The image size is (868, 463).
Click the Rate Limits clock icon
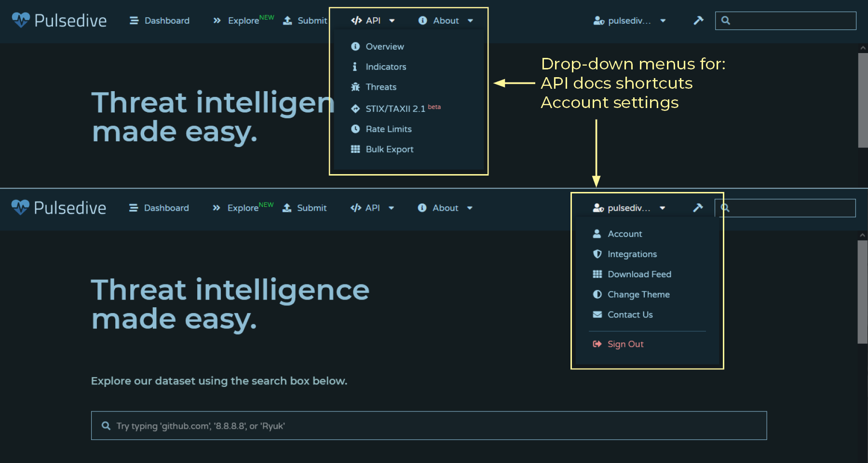[355, 129]
